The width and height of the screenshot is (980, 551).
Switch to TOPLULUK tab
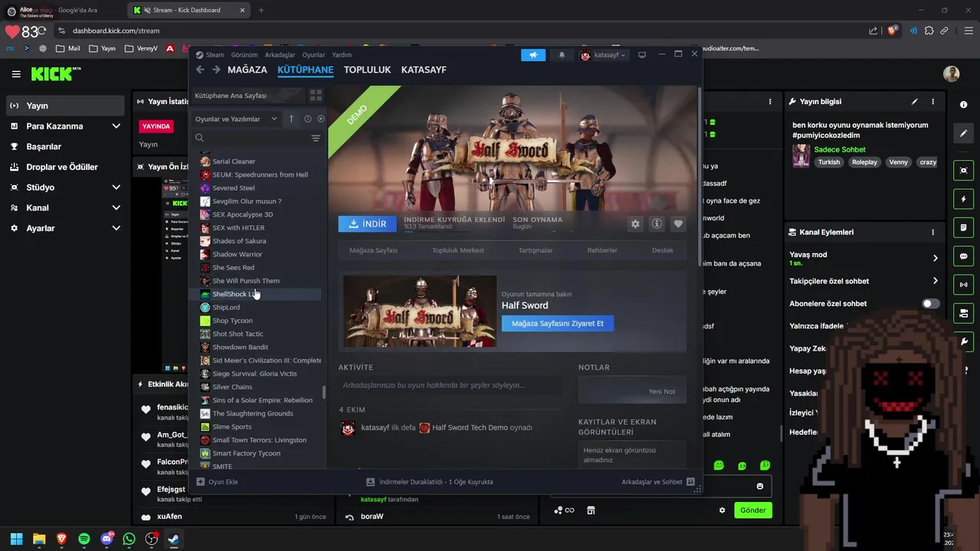[367, 70]
